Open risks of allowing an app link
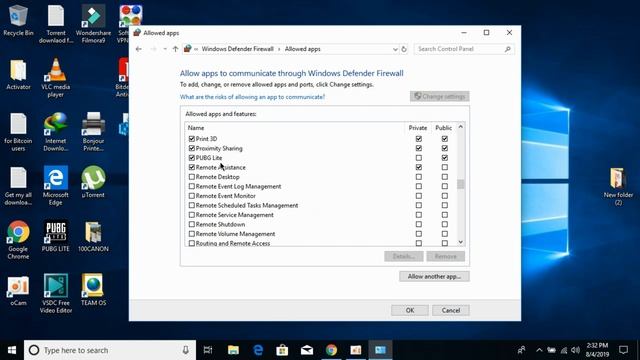The width and height of the screenshot is (640, 360). pos(252,97)
